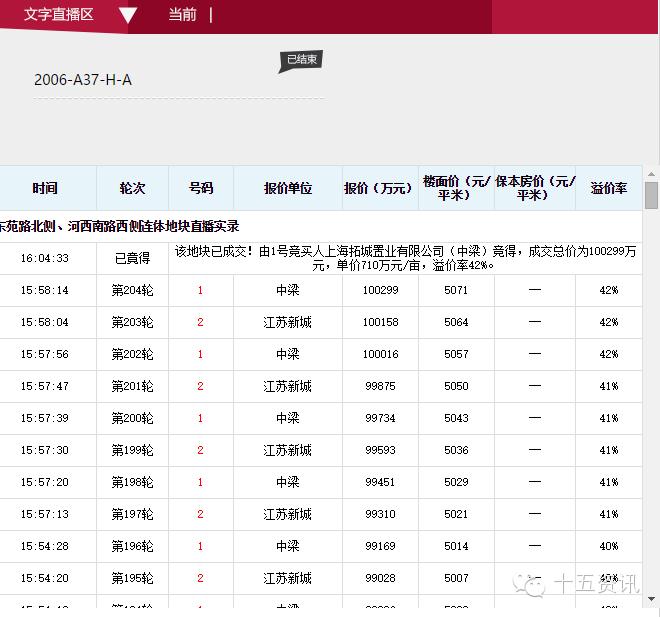Screen dimensions: 660x617
Task: Click the 保本房价 column header
Action: click(535, 188)
